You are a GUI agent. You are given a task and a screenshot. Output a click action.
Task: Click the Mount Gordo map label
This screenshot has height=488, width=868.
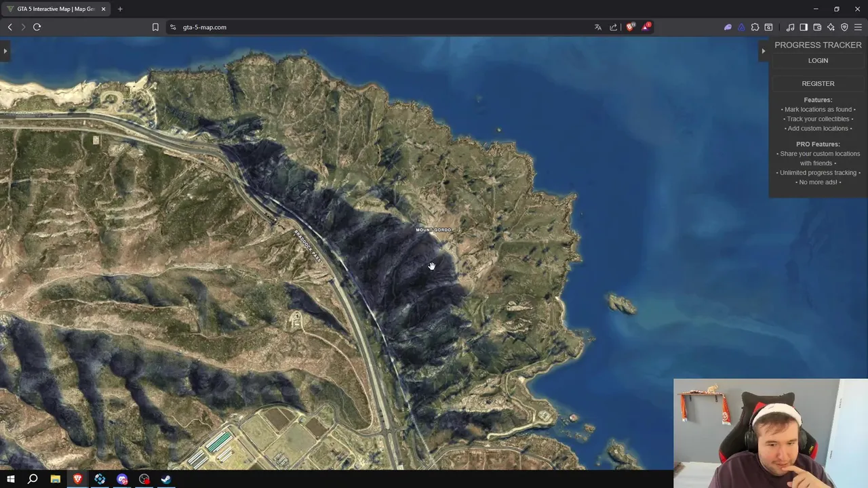tap(433, 230)
